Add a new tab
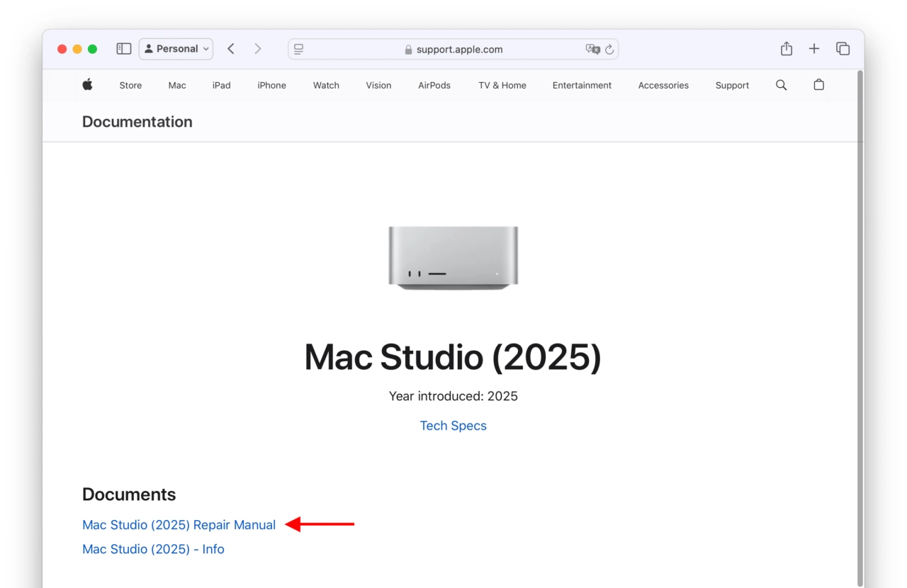Screen dimensions: 907x588 click(814, 48)
